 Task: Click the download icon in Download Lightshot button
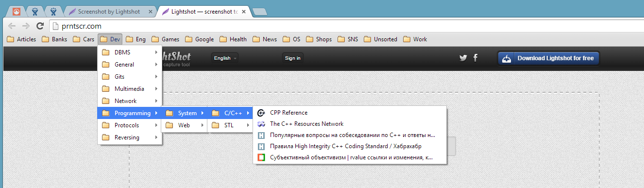[x=507, y=58]
